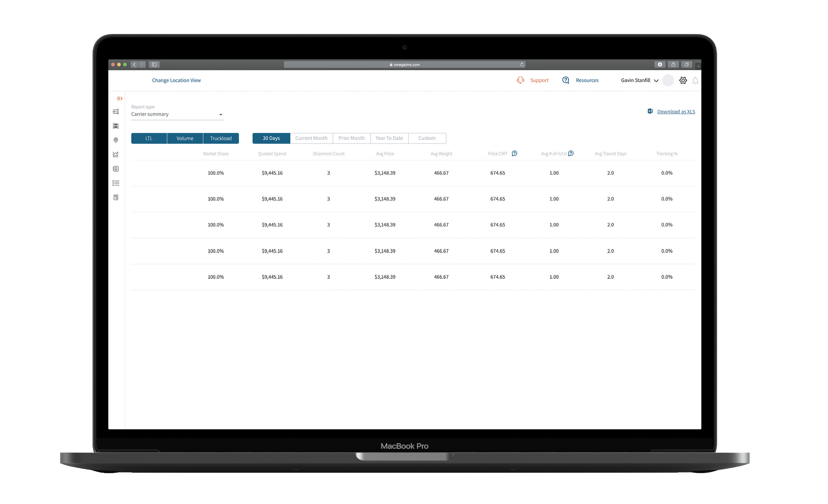The height and width of the screenshot is (504, 828).
Task: Open the chart analytics icon in sidebar
Action: [x=116, y=155]
